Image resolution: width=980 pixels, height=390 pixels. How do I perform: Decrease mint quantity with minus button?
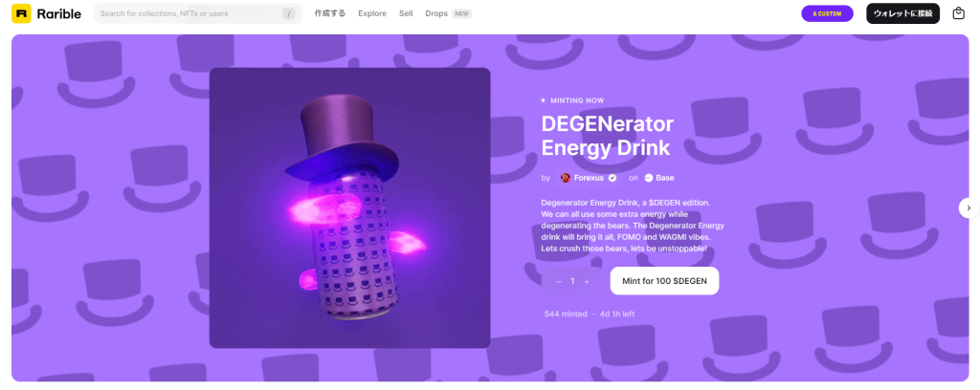559,281
